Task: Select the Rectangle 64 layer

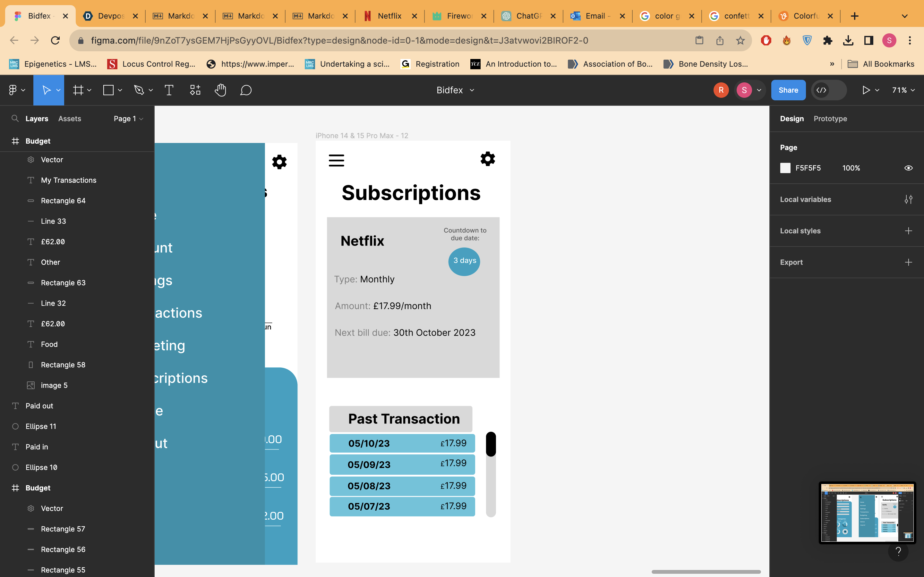Action: (x=63, y=201)
